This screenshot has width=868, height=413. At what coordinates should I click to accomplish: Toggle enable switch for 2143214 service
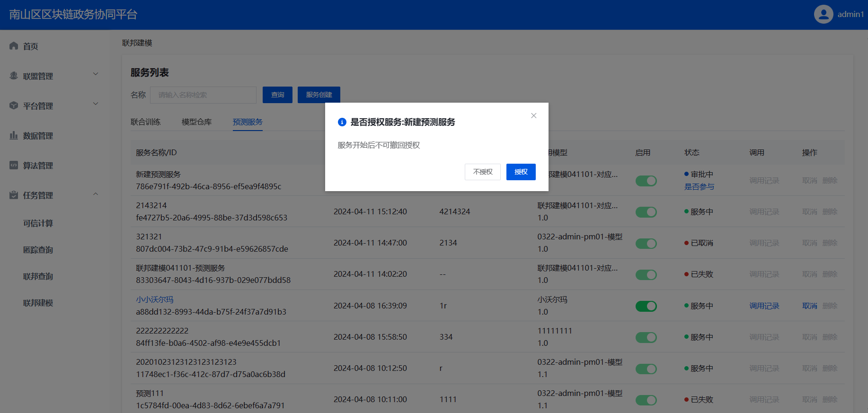pyautogui.click(x=646, y=212)
